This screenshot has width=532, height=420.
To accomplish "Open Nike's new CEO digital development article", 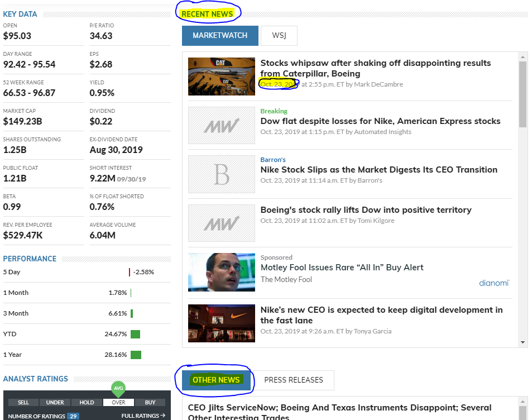I will pyautogui.click(x=381, y=315).
